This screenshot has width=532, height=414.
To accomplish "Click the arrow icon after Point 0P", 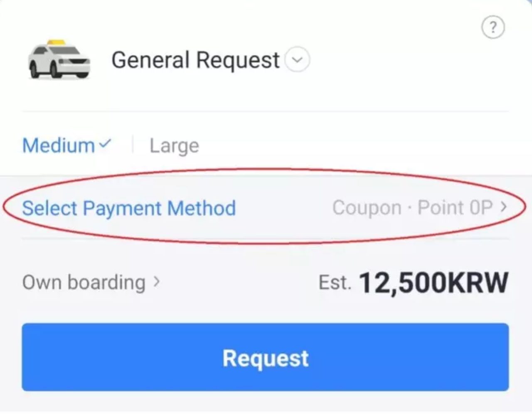I will 504,207.
